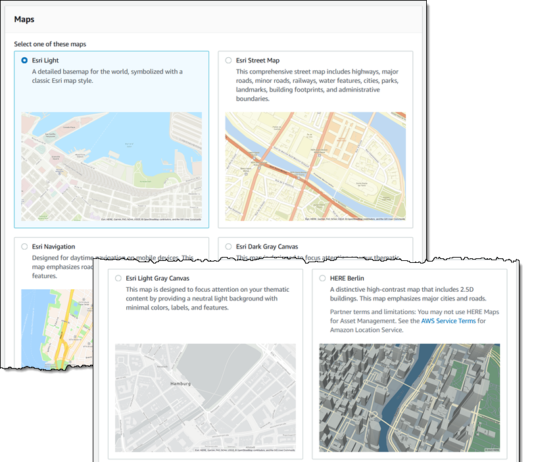Click the 'Esri Street Map' card title

pyautogui.click(x=258, y=60)
